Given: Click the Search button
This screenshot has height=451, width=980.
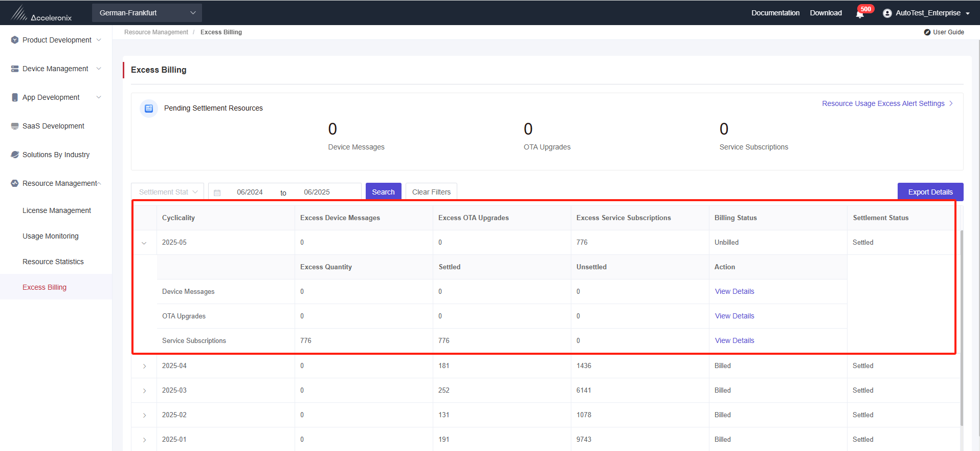Looking at the screenshot, I should tap(383, 192).
